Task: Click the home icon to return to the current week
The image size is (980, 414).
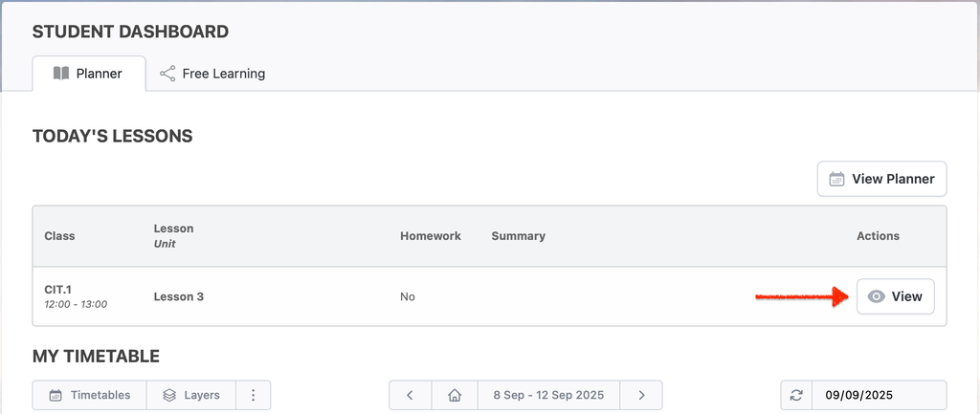Action: coord(455,395)
